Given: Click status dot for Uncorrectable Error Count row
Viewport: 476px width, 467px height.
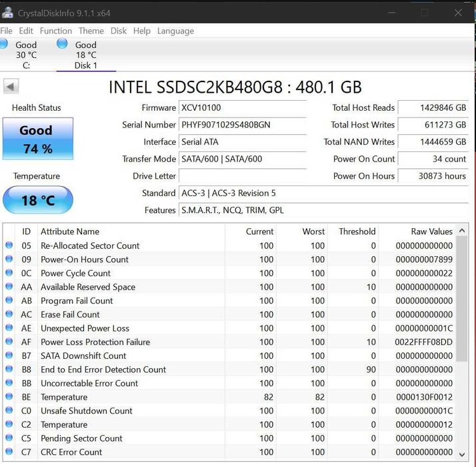Looking at the screenshot, I should coord(9,382).
